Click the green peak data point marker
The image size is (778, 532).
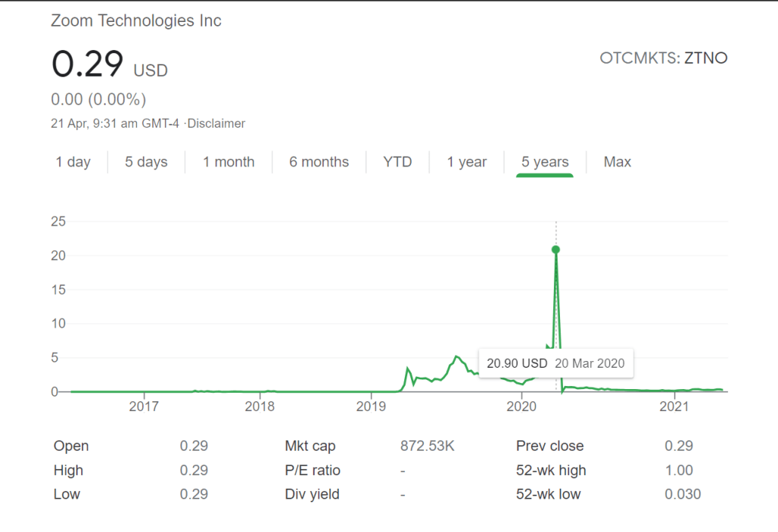point(556,249)
